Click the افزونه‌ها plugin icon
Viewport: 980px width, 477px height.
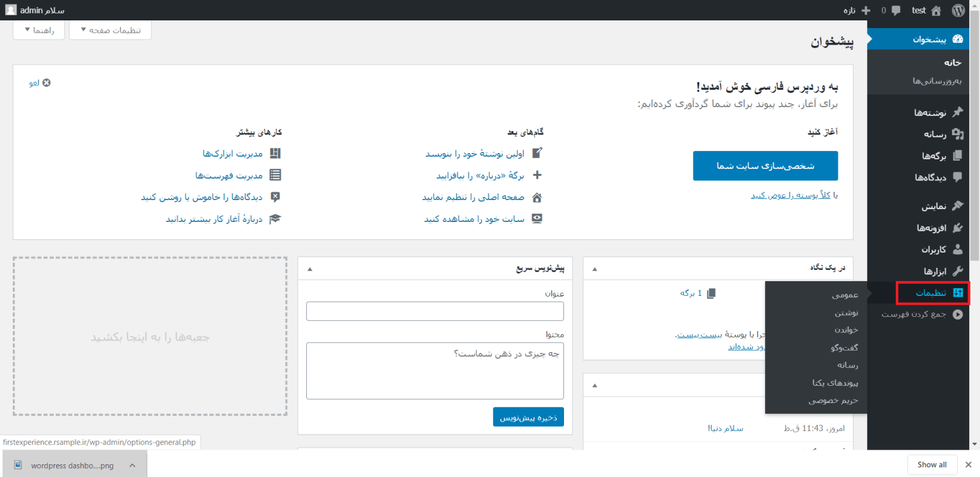pos(957,228)
